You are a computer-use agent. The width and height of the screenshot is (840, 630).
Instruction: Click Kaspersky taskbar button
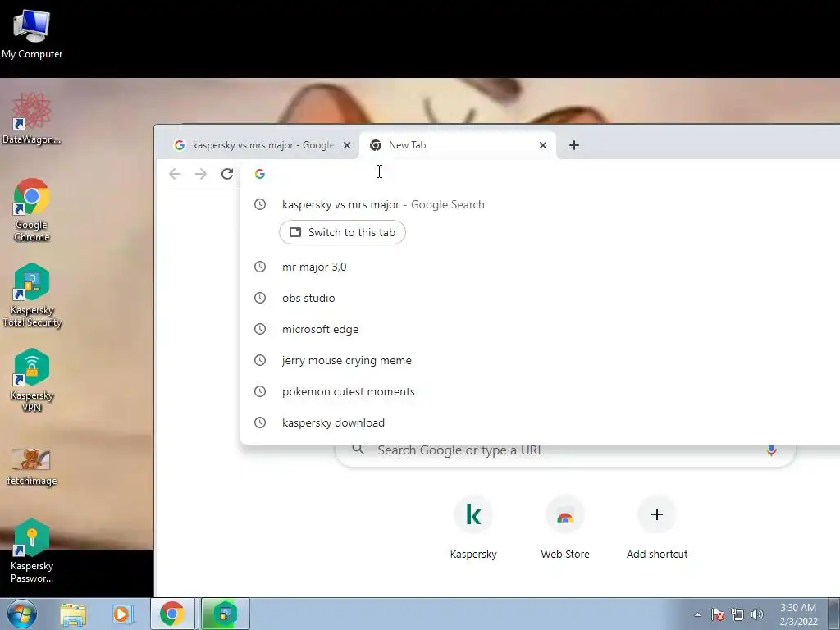click(225, 614)
